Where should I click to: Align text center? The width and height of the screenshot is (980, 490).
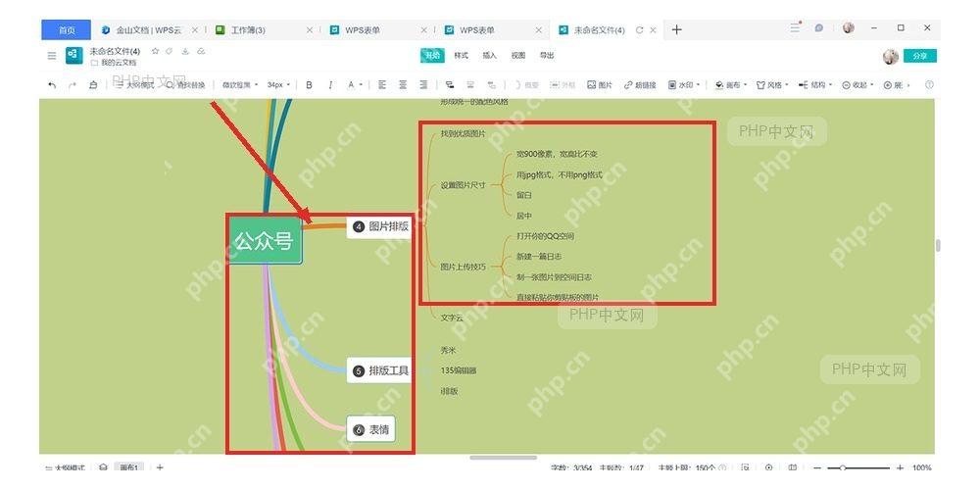[x=403, y=85]
